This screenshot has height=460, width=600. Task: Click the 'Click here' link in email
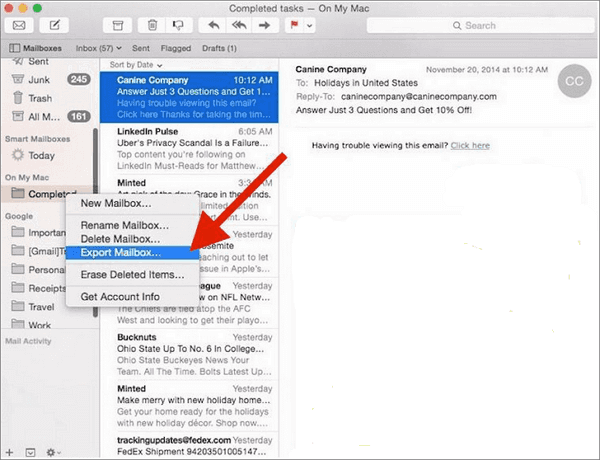pos(470,145)
